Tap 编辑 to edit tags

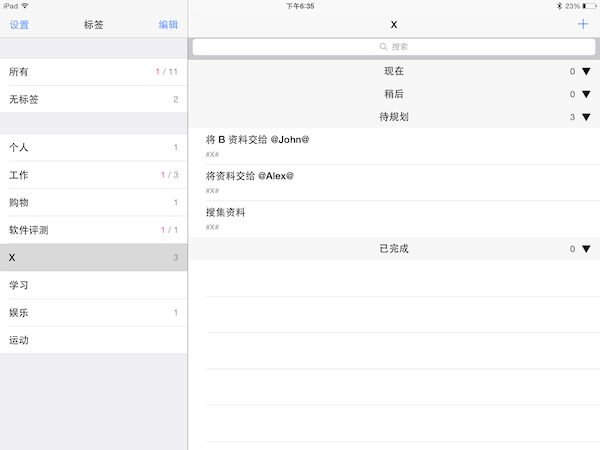[x=168, y=25]
